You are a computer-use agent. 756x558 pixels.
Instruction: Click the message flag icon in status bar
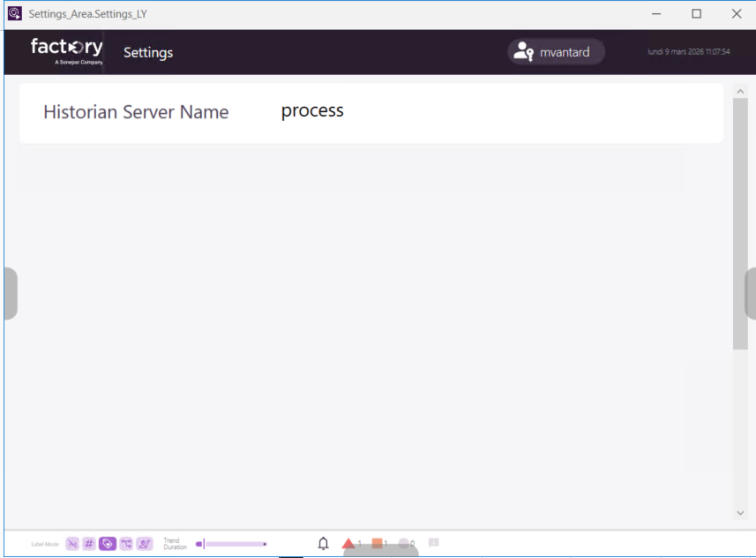tap(433, 543)
